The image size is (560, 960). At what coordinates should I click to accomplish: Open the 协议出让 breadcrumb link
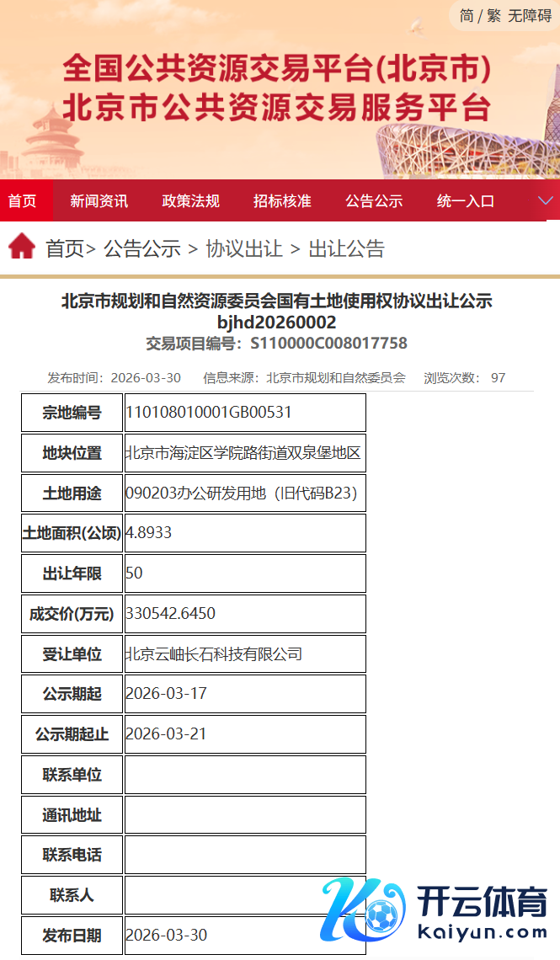pos(244,248)
